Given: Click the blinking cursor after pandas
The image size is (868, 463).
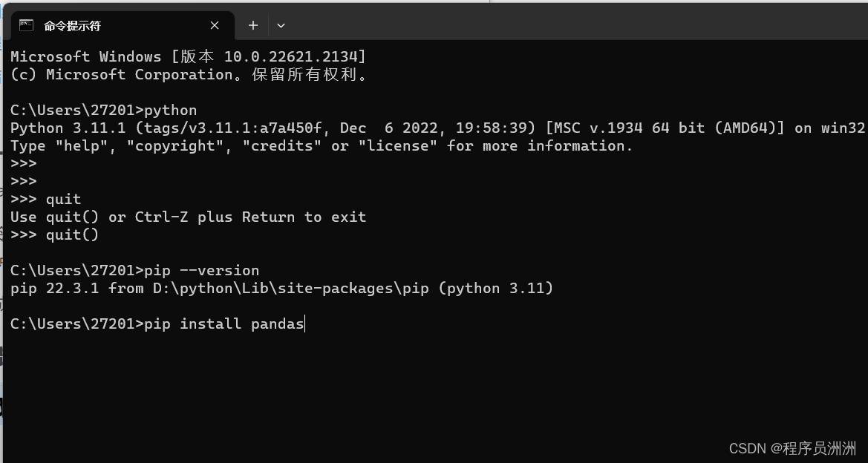Looking at the screenshot, I should pyautogui.click(x=304, y=323).
